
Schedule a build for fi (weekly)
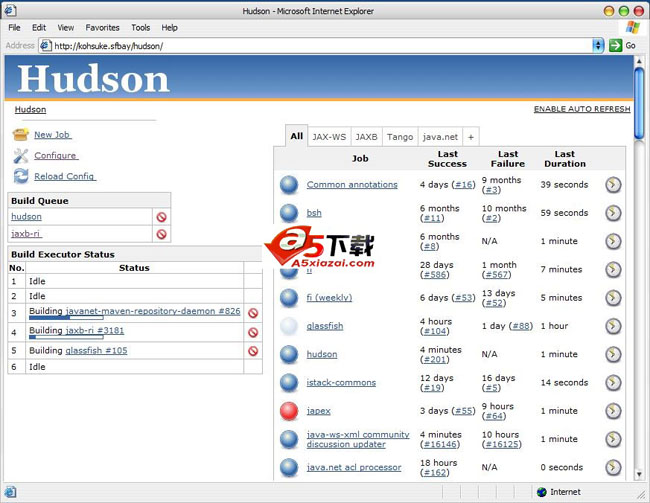point(613,298)
